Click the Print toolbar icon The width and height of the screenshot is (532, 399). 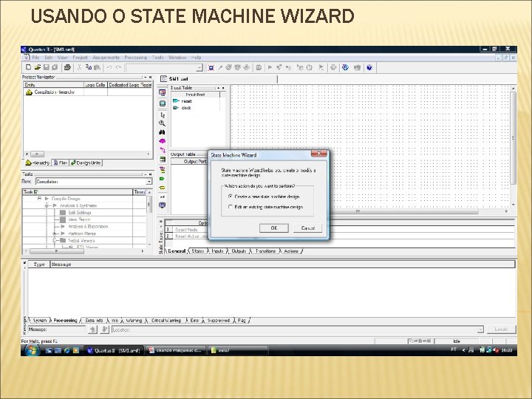(67, 67)
